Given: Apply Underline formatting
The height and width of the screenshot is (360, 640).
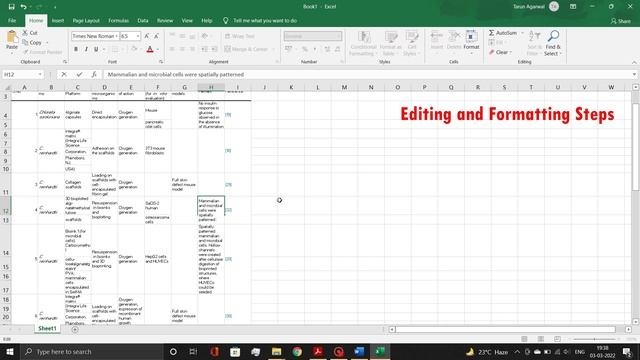Looking at the screenshot, I should (96, 49).
